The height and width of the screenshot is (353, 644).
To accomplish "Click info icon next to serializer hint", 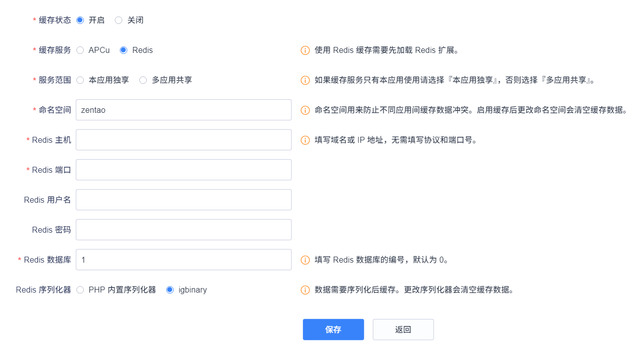I will (305, 290).
